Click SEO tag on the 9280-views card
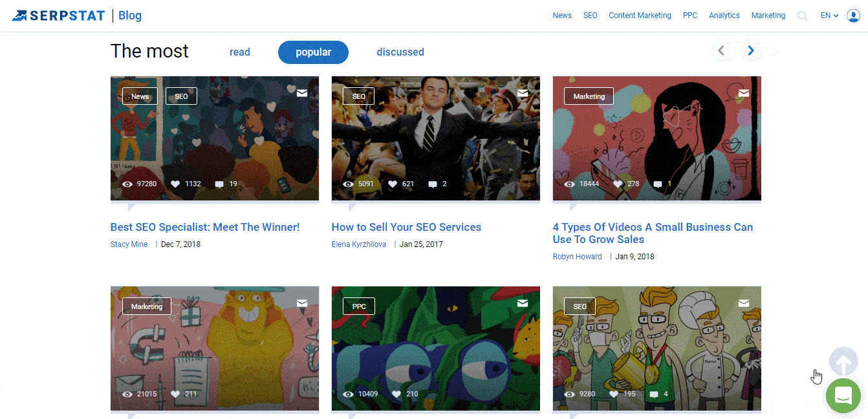This screenshot has height=419, width=868. point(580,306)
